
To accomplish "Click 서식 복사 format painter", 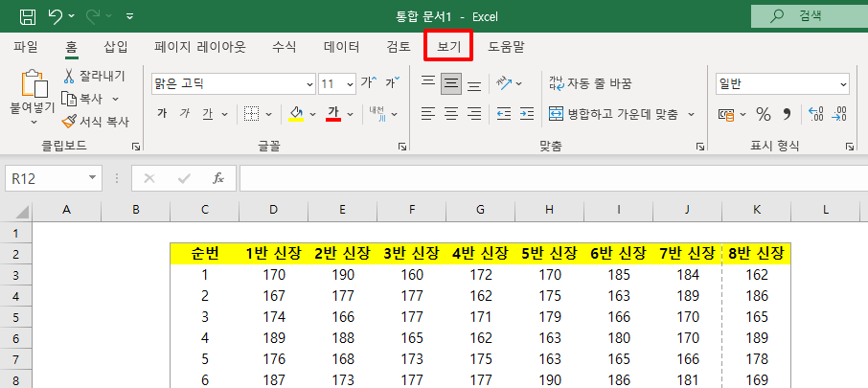I will pos(95,122).
